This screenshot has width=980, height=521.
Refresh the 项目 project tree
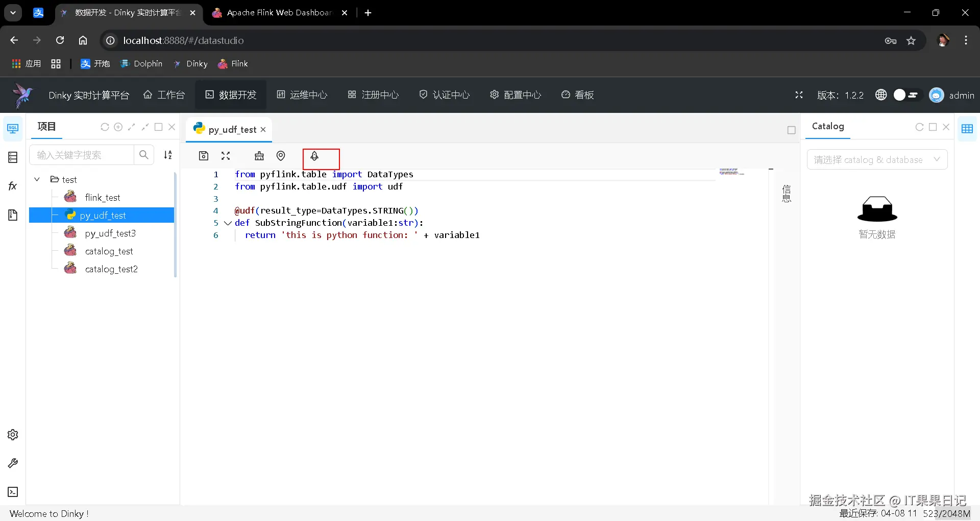pyautogui.click(x=105, y=127)
